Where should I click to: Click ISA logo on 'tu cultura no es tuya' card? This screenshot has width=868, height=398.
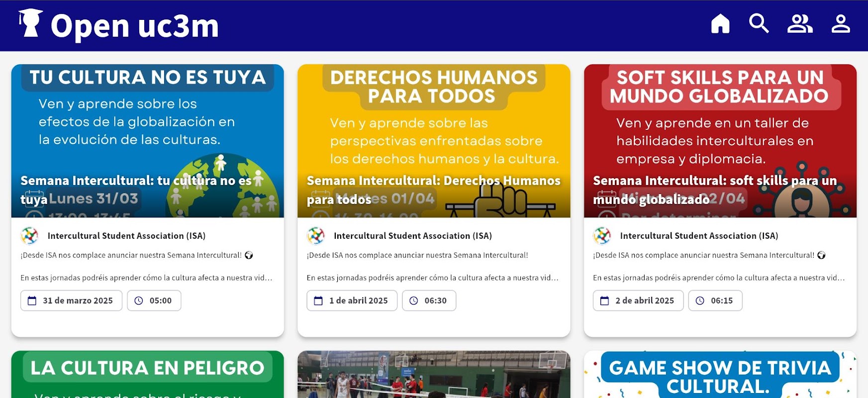tap(29, 236)
